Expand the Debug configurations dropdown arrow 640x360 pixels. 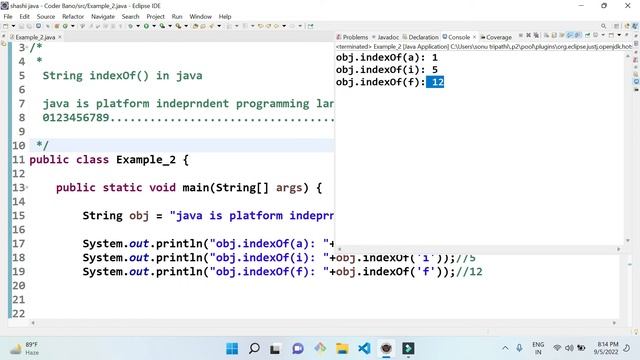tap(138, 26)
